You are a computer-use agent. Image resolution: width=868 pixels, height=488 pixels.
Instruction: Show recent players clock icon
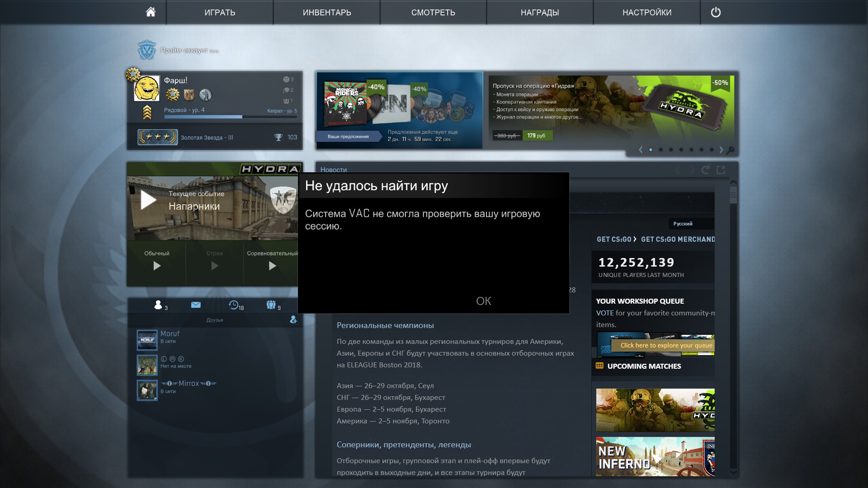pyautogui.click(x=234, y=305)
